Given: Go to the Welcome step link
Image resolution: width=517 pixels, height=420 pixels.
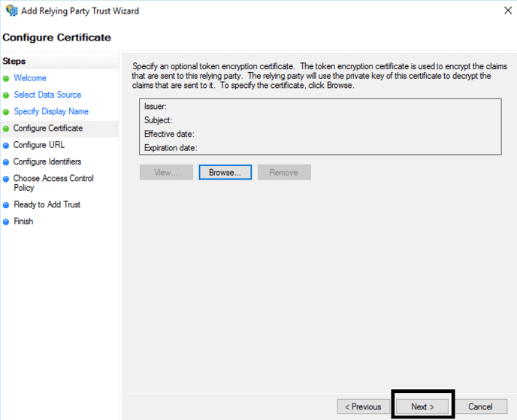Looking at the screenshot, I should point(30,78).
